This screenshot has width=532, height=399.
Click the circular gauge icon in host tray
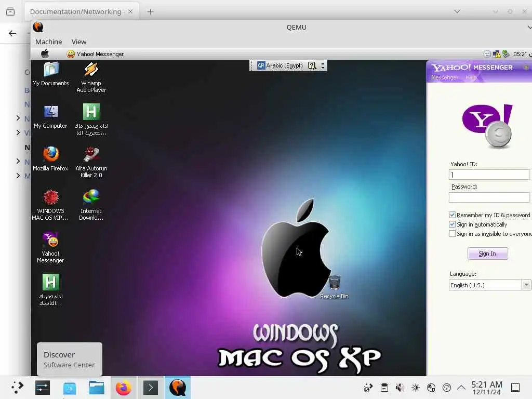[446, 388]
